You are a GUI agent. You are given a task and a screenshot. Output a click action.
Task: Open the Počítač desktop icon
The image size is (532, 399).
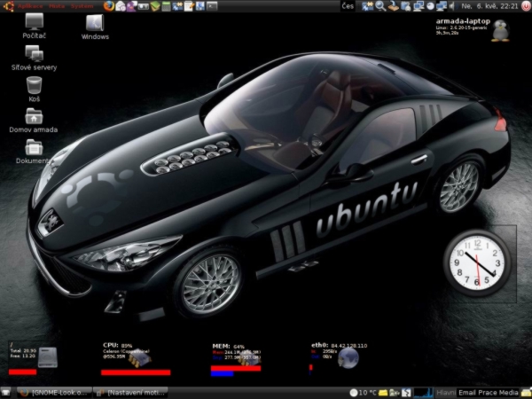pos(35,26)
